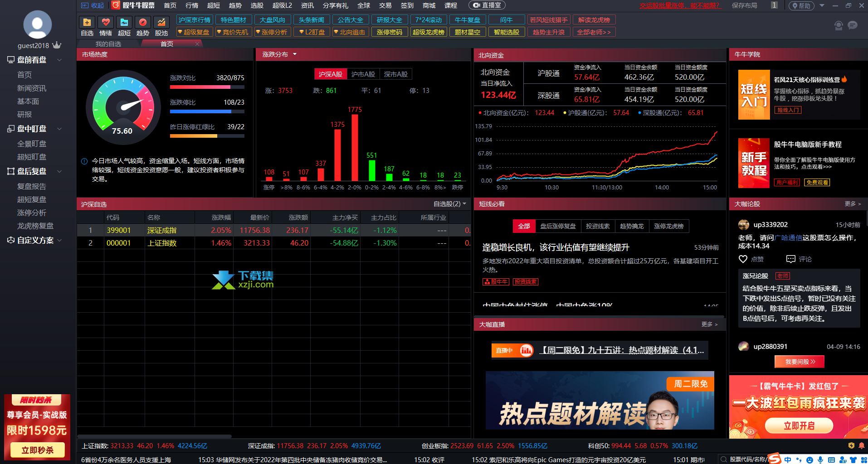Image resolution: width=868 pixels, height=464 pixels.
Task: Collapse the 盘后复盘 sidebar section
Action: [59, 171]
